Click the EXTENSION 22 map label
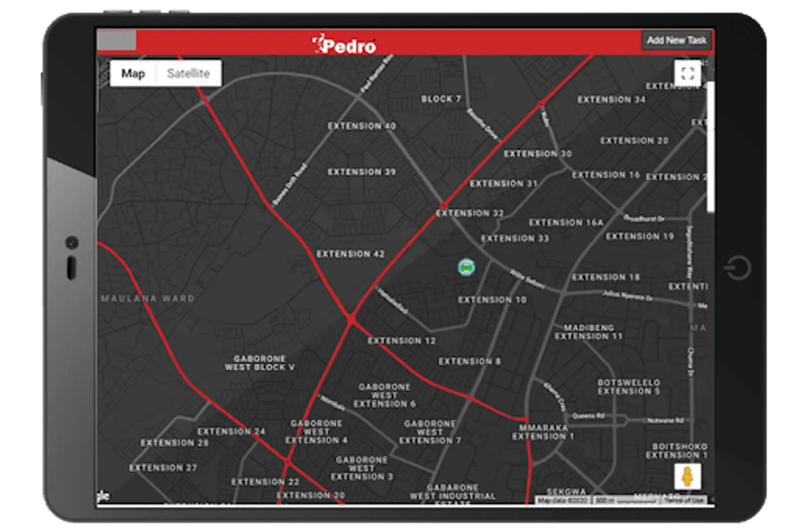The height and width of the screenshot is (532, 799). [265, 482]
